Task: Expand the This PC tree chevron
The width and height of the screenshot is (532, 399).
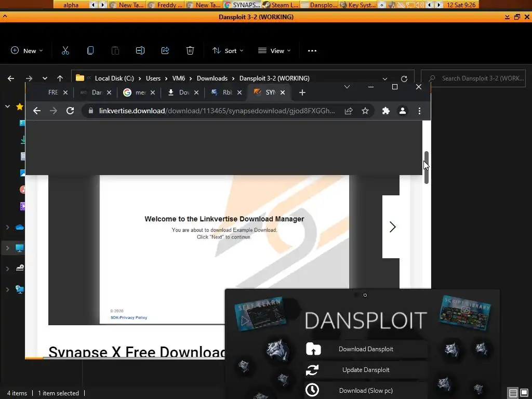Action: pyautogui.click(x=7, y=248)
